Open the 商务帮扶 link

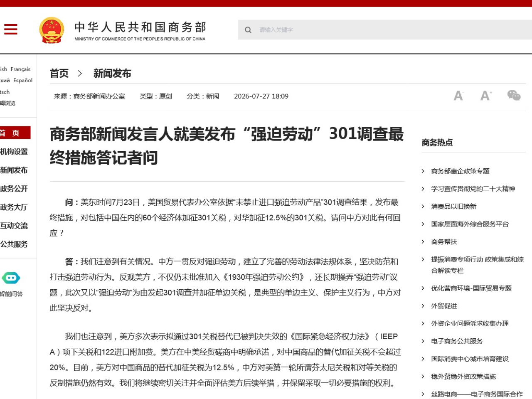(x=444, y=242)
